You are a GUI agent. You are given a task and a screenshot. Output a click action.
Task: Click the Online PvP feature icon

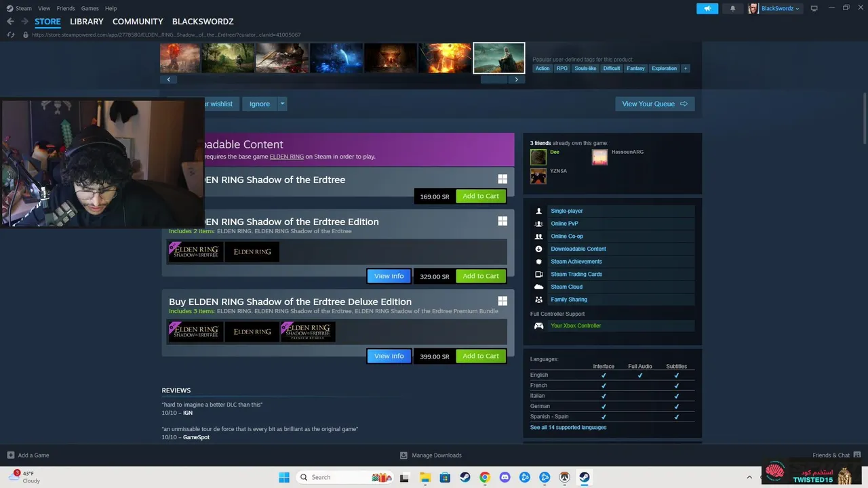pos(539,224)
